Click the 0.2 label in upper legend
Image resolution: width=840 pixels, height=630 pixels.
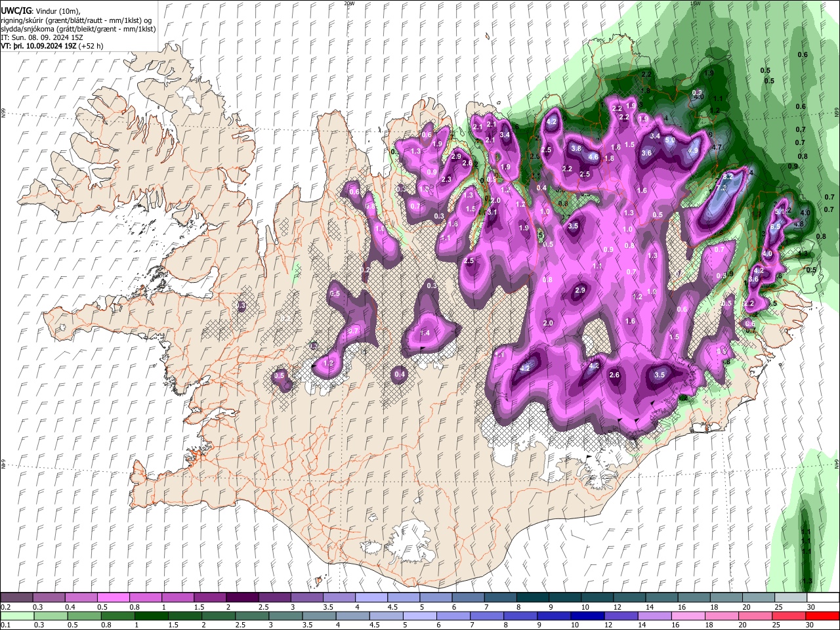coord(5,607)
